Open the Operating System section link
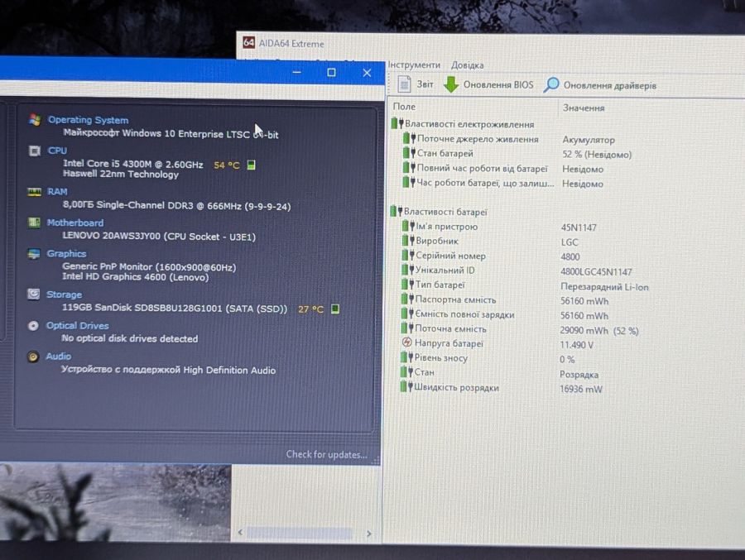This screenshot has height=560, width=745. tap(88, 120)
